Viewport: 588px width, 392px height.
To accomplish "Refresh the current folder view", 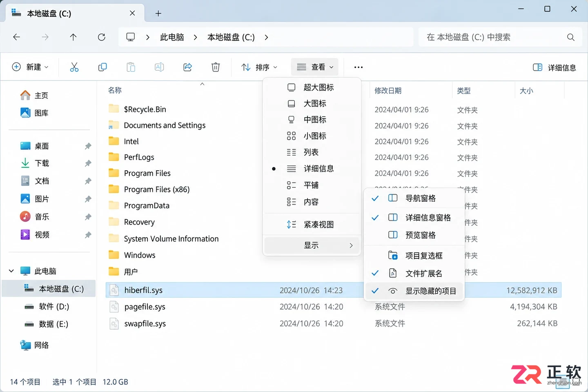I will tap(102, 37).
